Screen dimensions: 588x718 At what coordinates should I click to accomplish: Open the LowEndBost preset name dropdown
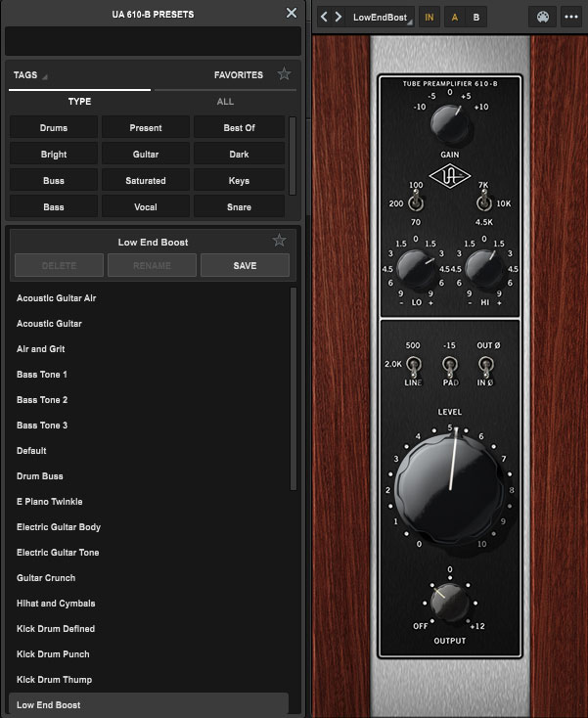[x=382, y=18]
